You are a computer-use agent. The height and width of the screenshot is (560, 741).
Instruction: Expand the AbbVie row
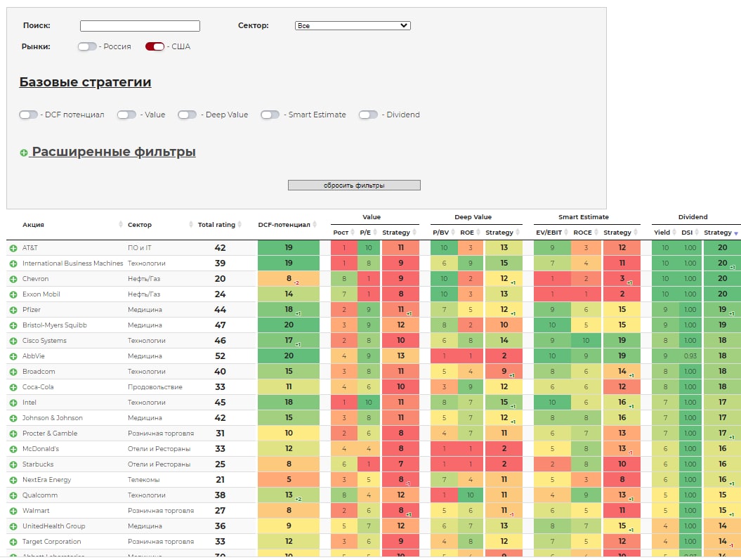(13, 356)
